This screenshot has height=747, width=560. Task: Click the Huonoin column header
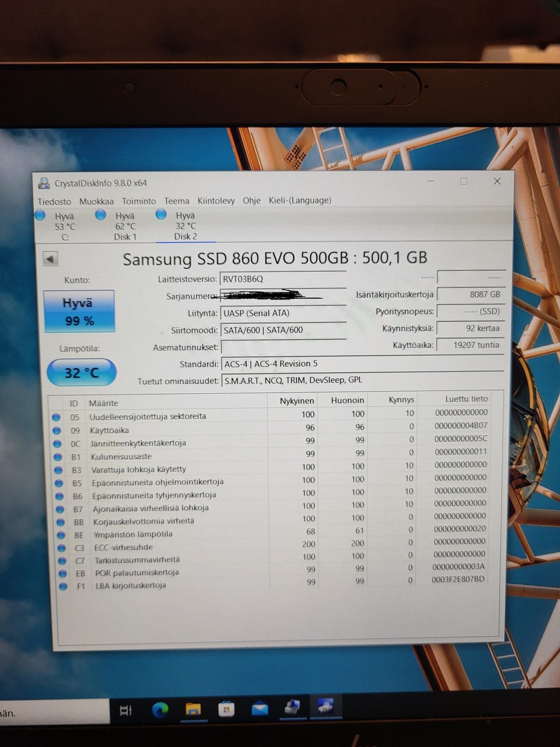[x=347, y=400]
